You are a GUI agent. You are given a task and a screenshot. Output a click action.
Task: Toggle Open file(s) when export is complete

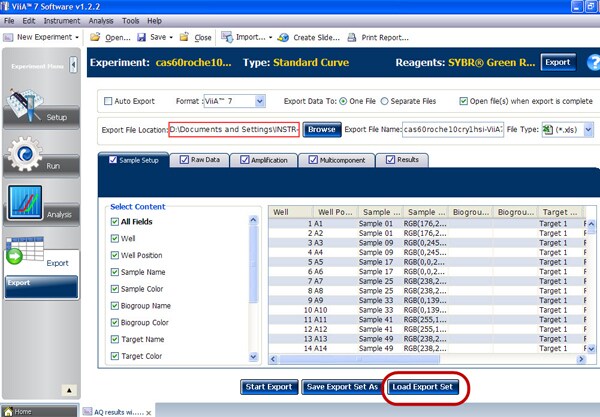pyautogui.click(x=463, y=101)
